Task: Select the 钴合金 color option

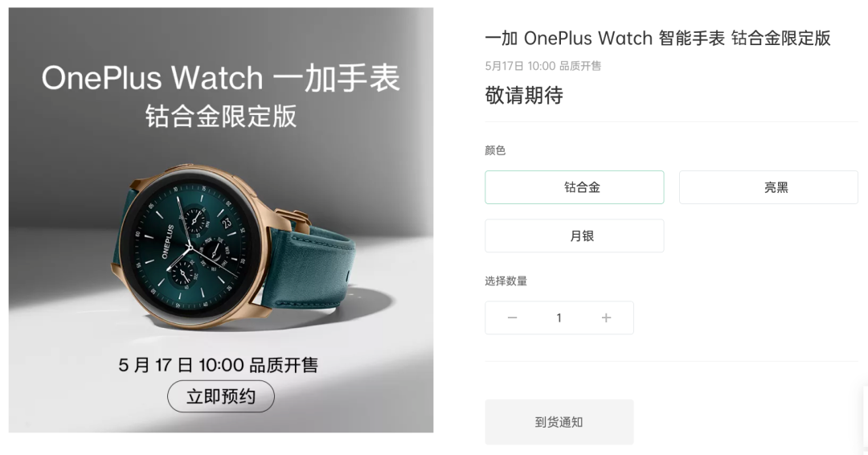Action: tap(574, 187)
